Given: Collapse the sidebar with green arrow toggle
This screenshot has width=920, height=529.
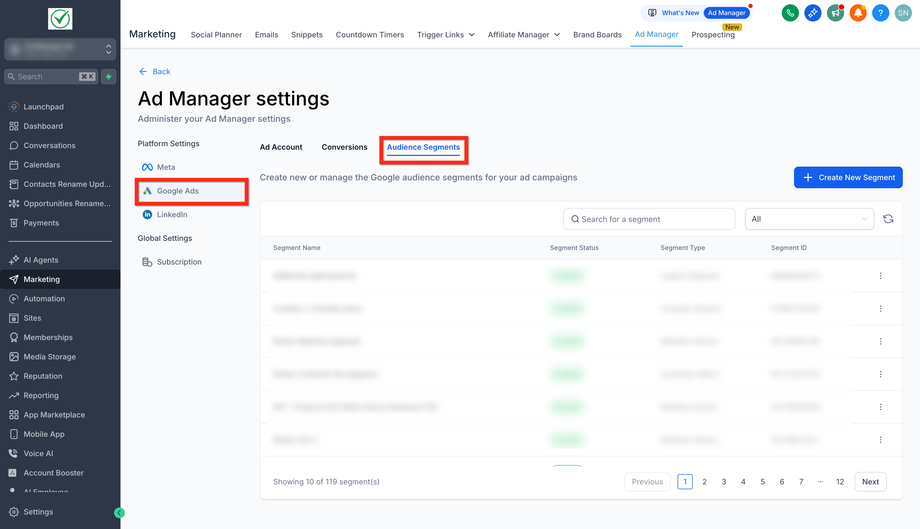Looking at the screenshot, I should tap(119, 513).
